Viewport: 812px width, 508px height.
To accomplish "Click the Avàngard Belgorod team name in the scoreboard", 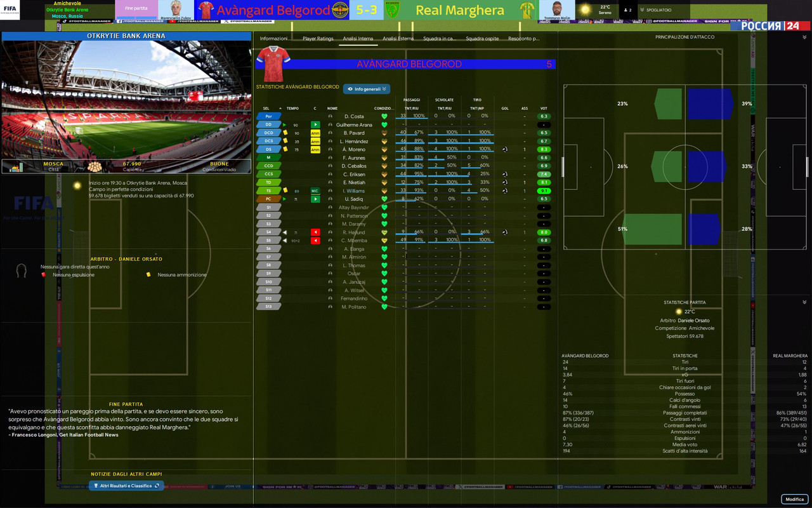I will [x=273, y=10].
